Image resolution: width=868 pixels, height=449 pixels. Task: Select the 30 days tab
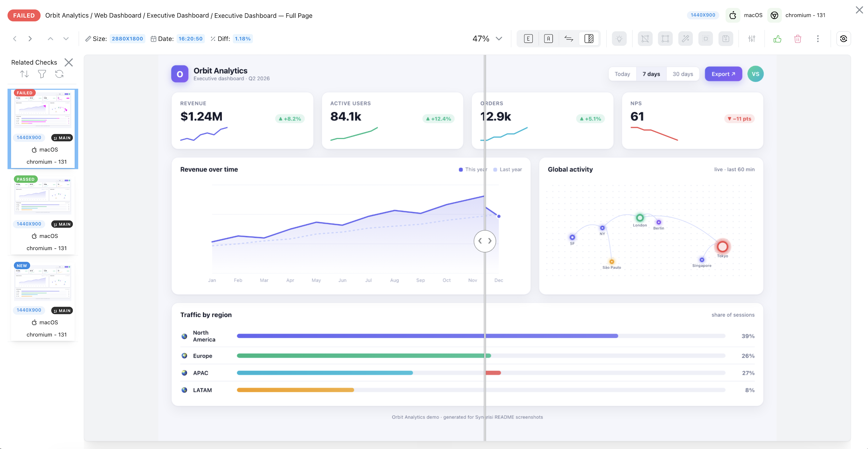click(683, 74)
